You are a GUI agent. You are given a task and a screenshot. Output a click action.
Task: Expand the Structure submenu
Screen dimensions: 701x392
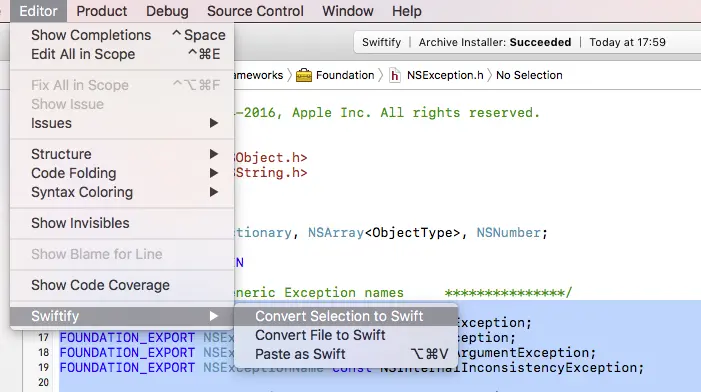coord(122,154)
